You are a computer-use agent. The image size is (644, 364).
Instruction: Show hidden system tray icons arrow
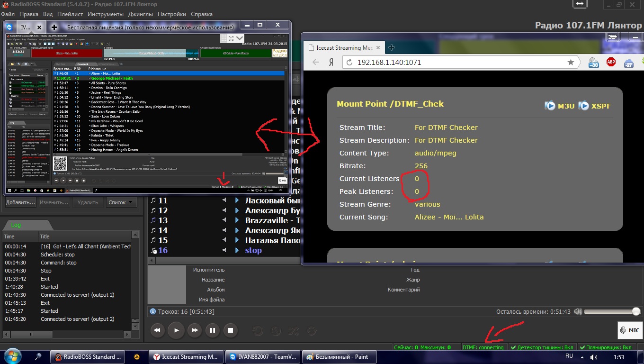(x=582, y=356)
